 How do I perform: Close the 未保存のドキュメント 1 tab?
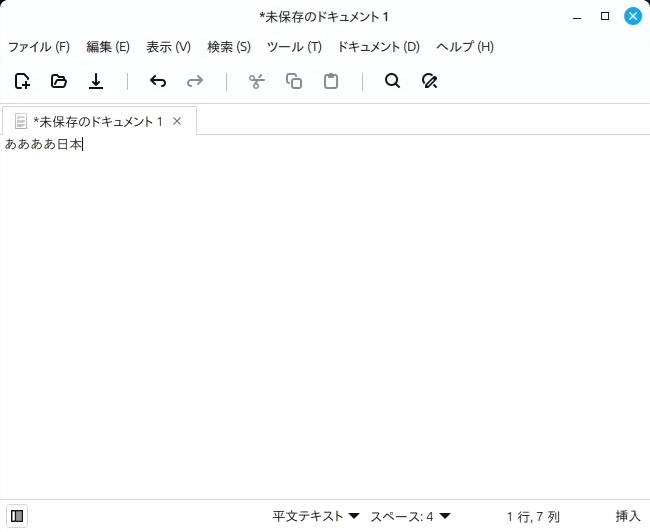177,121
